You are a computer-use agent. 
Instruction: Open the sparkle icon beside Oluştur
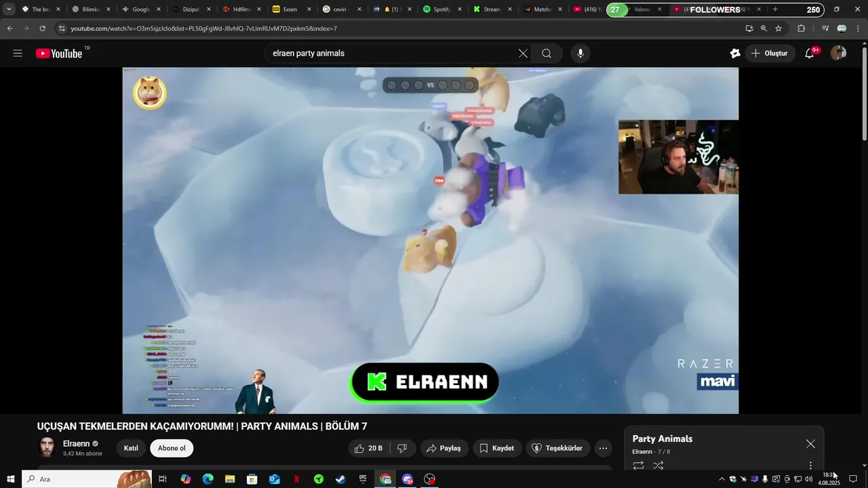(x=735, y=54)
